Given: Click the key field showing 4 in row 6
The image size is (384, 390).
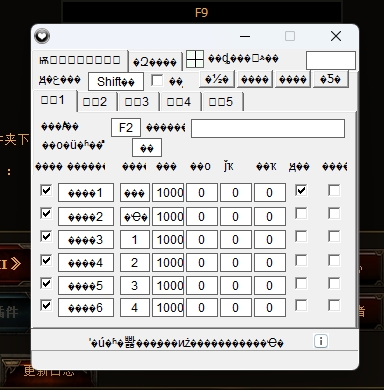Looking at the screenshot, I should pyautogui.click(x=135, y=307).
